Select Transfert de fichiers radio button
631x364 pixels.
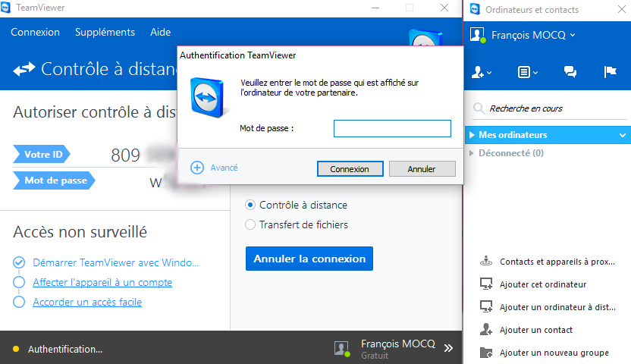coord(250,224)
